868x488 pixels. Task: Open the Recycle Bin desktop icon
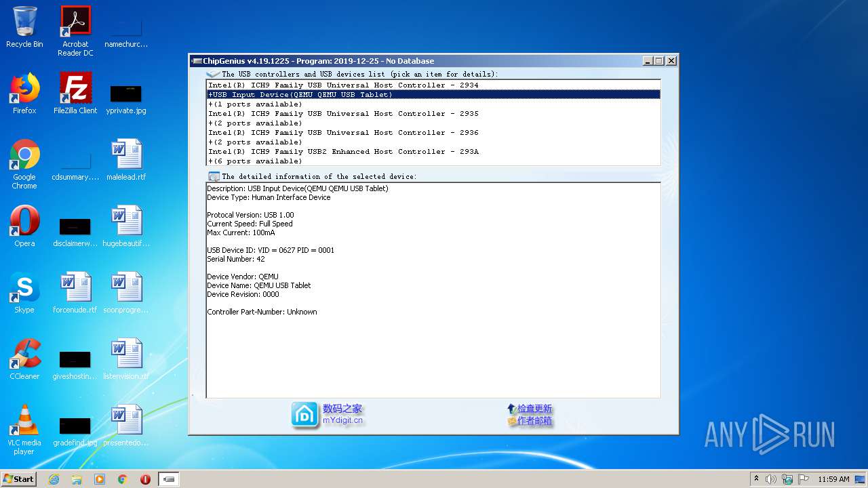coord(24,26)
